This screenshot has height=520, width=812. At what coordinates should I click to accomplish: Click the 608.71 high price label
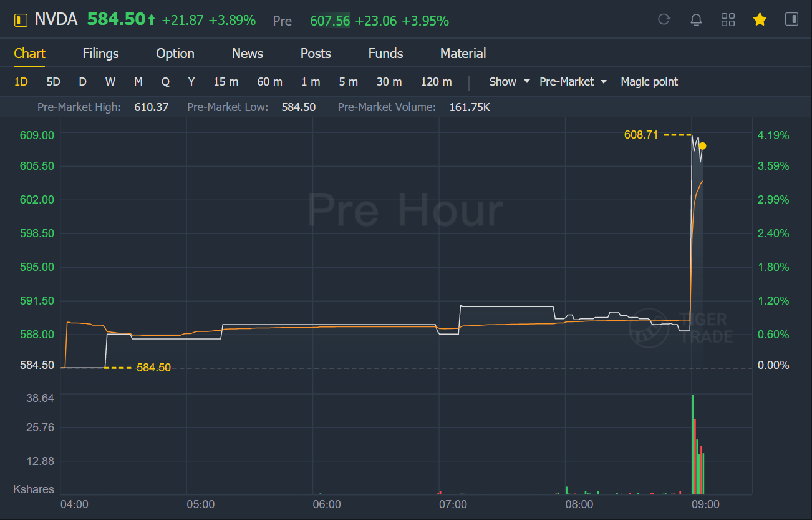tap(641, 134)
